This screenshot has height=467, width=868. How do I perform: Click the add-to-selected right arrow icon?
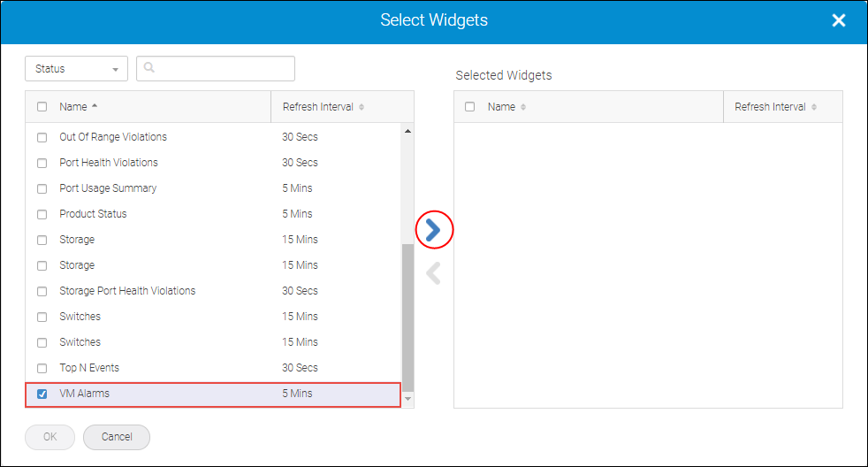point(433,230)
